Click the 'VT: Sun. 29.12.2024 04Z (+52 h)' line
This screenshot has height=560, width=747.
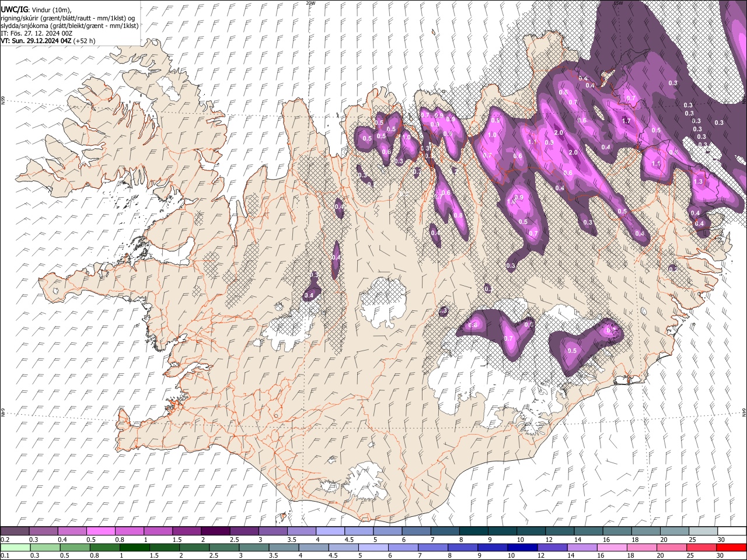pos(48,41)
